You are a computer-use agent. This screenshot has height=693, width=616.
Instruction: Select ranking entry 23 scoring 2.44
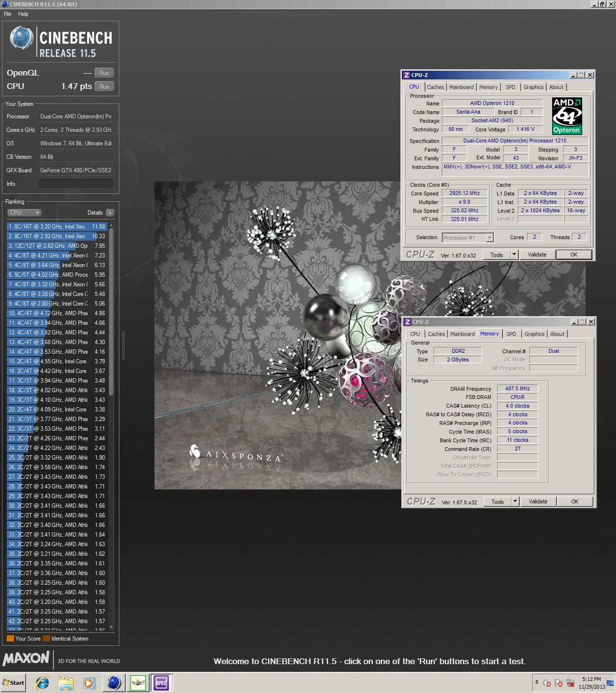57,438
